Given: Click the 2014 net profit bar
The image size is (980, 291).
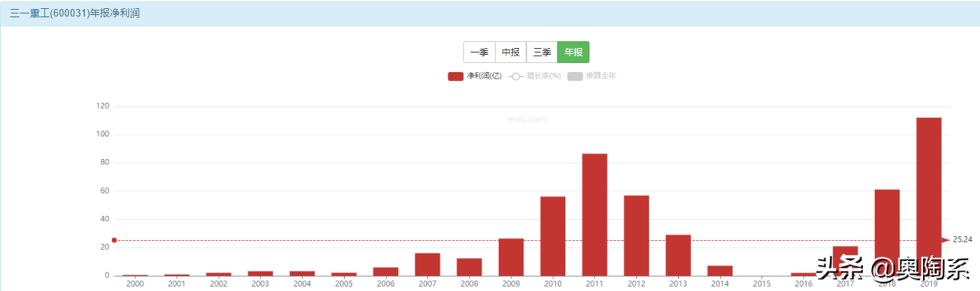Looking at the screenshot, I should pos(720,271).
